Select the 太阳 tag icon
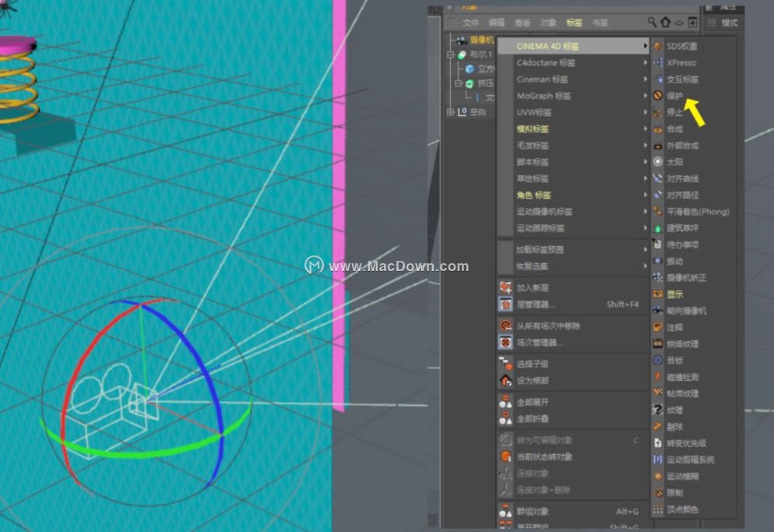 tap(657, 161)
